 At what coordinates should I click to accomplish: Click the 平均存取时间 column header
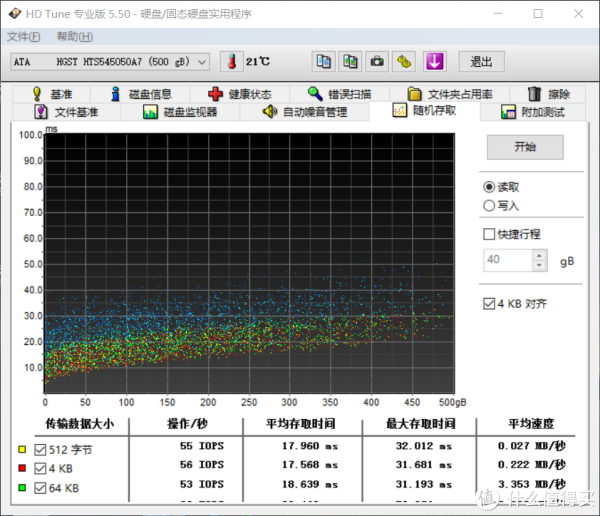pyautogui.click(x=301, y=424)
